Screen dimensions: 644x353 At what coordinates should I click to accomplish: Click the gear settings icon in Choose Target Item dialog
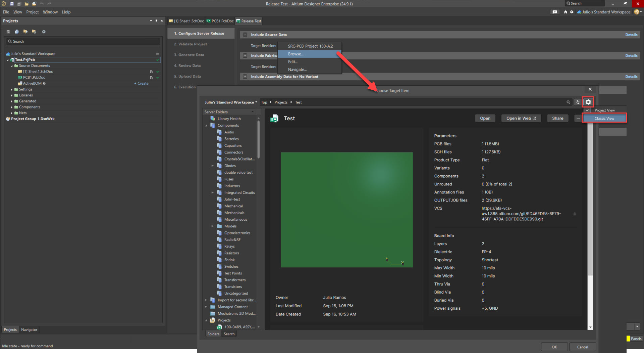[x=588, y=102]
